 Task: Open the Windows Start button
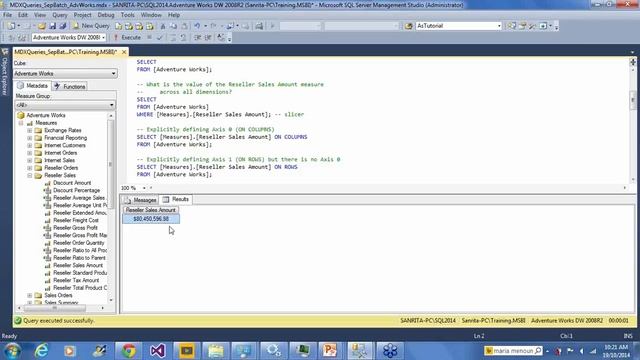(12, 351)
